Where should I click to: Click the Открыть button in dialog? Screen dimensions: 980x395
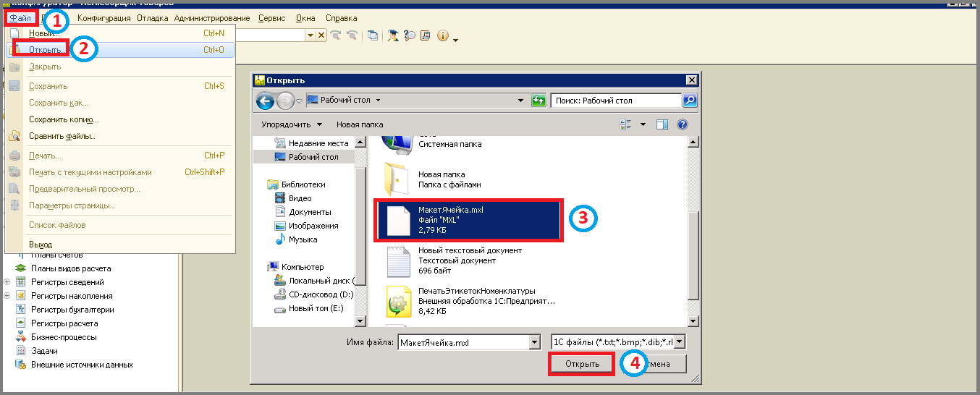[582, 364]
